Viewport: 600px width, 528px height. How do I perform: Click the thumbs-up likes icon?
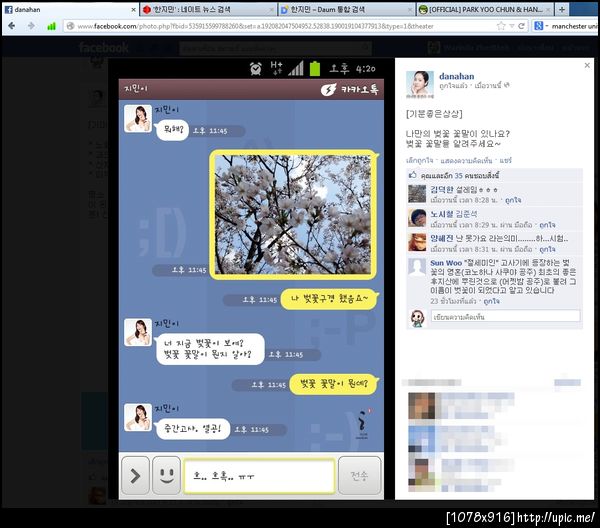pyautogui.click(x=412, y=175)
